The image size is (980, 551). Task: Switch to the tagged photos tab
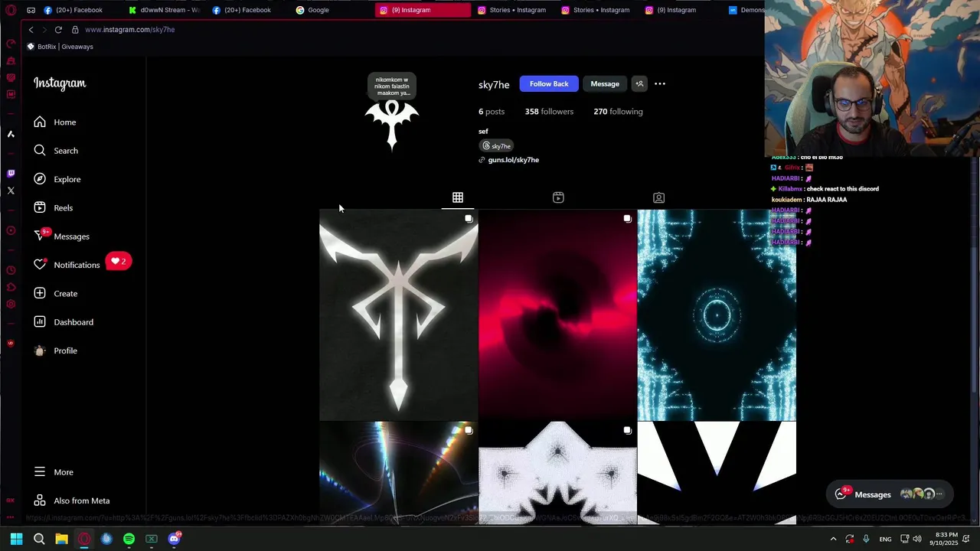coord(658,197)
